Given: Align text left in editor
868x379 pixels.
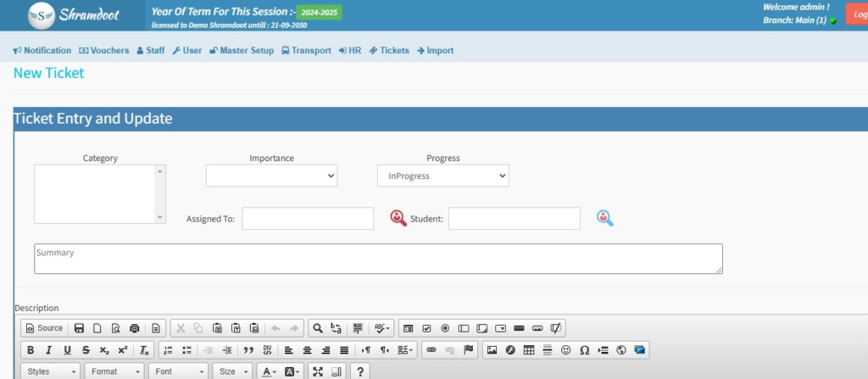Looking at the screenshot, I should 288,350.
